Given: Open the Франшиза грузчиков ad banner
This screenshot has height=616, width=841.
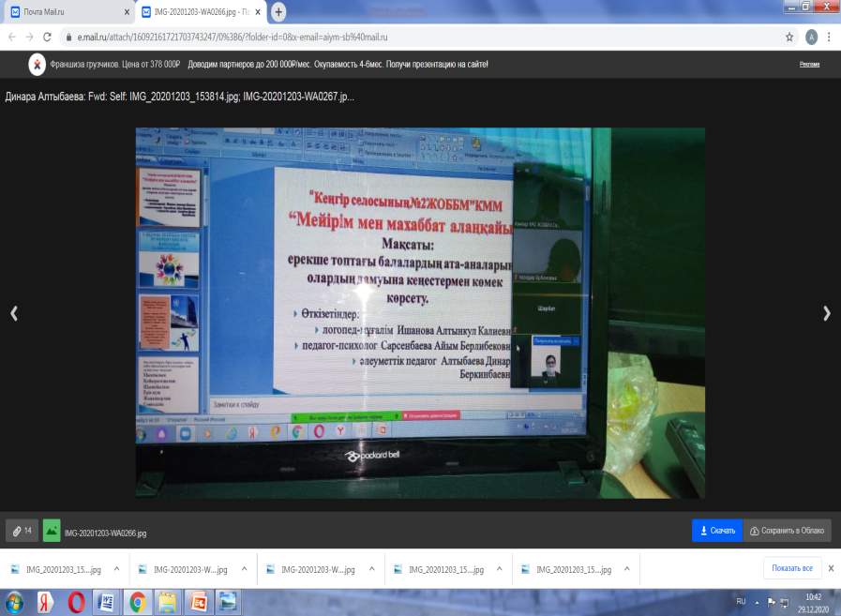Looking at the screenshot, I should click(x=263, y=65).
